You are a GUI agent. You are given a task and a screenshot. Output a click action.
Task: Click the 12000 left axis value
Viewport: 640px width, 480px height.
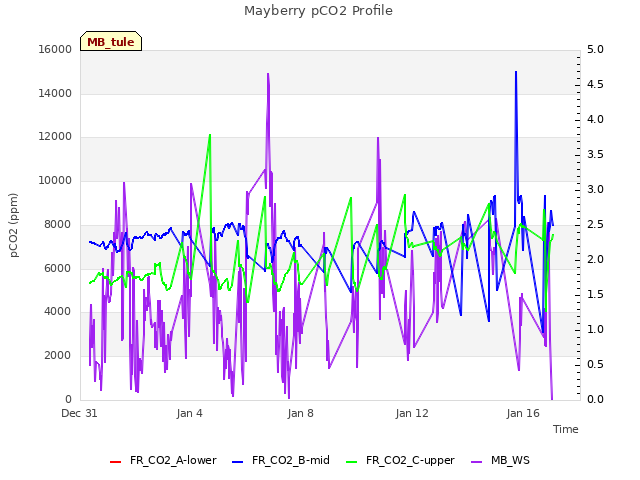[x=55, y=137]
